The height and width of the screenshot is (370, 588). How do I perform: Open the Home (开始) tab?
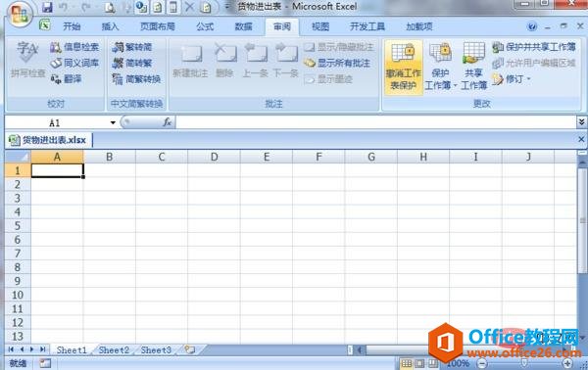(72, 26)
